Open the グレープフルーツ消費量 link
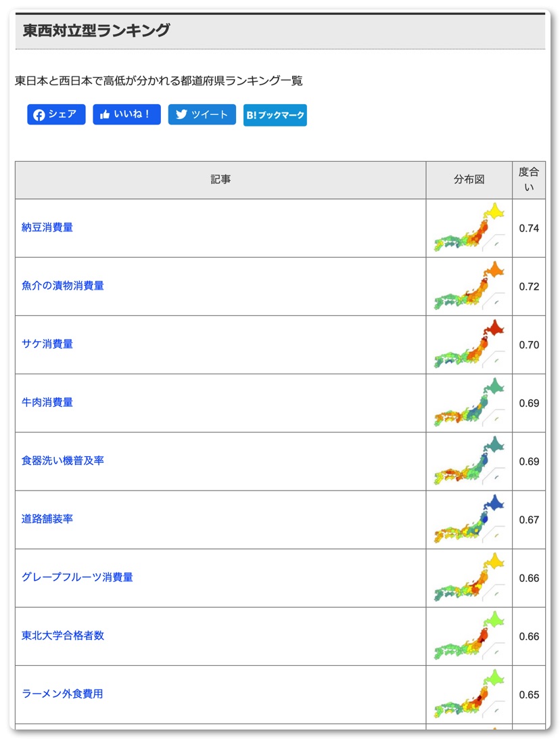 pos(77,577)
